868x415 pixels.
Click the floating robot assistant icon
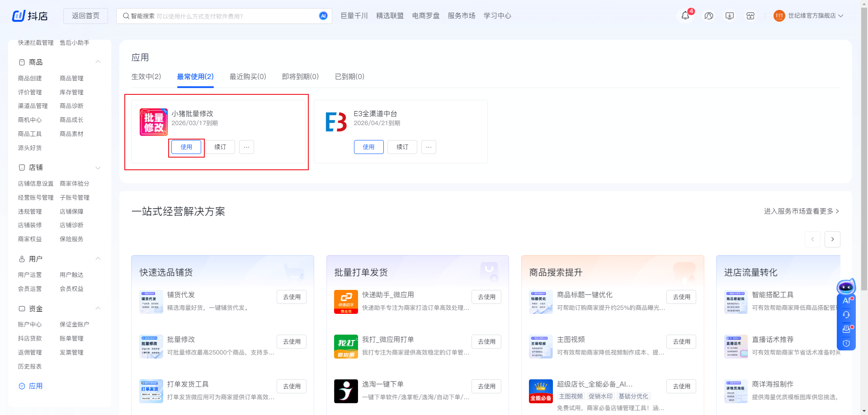coord(846,287)
